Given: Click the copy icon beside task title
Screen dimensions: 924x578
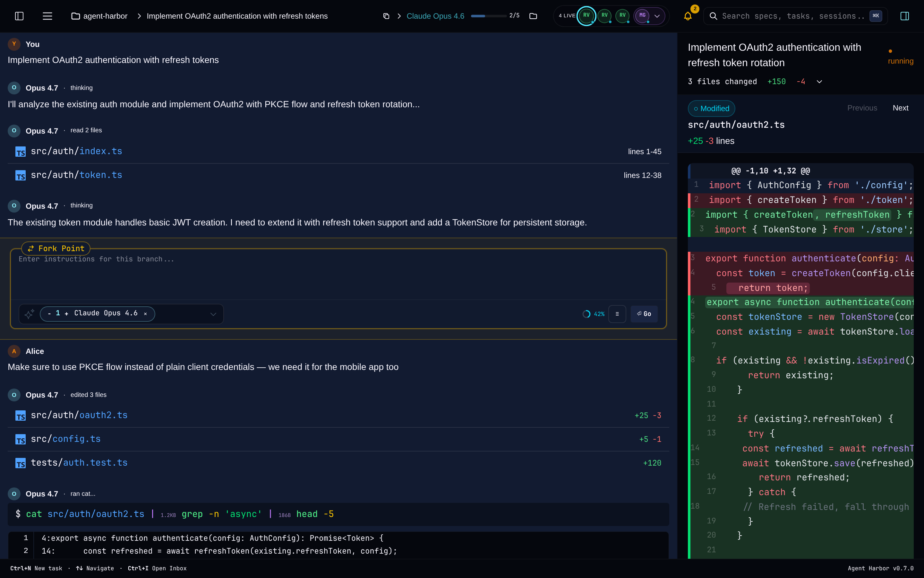Looking at the screenshot, I should [386, 16].
